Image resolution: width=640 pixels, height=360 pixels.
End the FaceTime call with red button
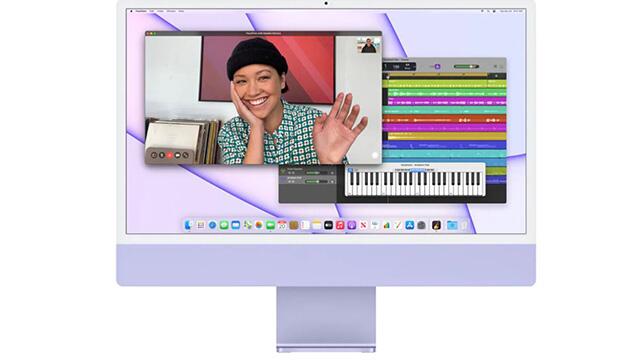(x=170, y=155)
